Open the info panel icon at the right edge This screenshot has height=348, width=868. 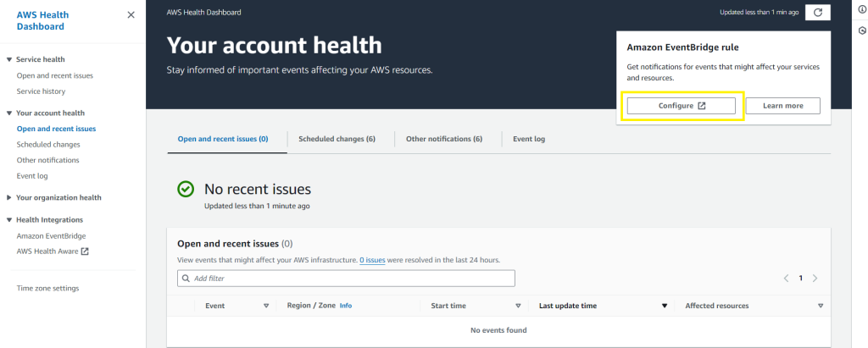[x=861, y=9]
